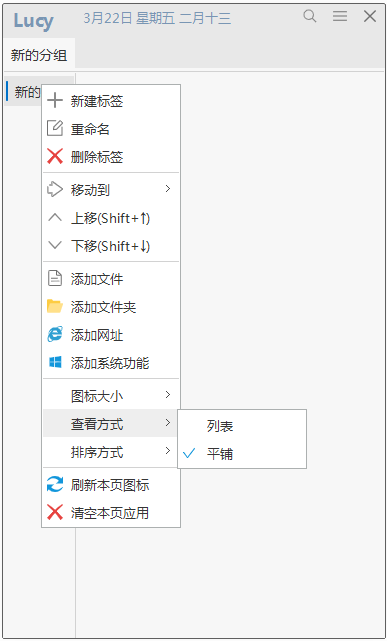Open the 排序方式 submenu
The height and width of the screenshot is (641, 387).
click(111, 453)
